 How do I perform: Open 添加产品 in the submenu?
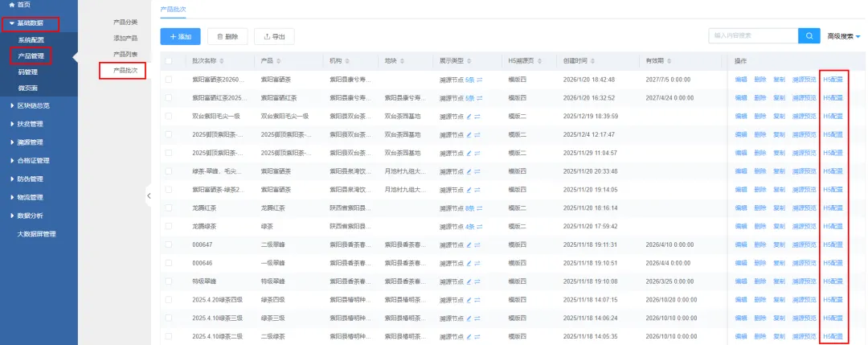(x=125, y=39)
